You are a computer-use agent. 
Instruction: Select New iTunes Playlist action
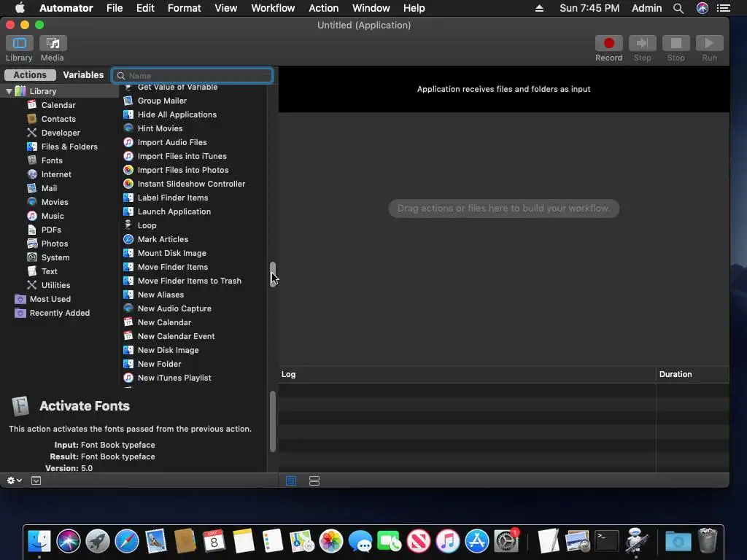point(174,377)
